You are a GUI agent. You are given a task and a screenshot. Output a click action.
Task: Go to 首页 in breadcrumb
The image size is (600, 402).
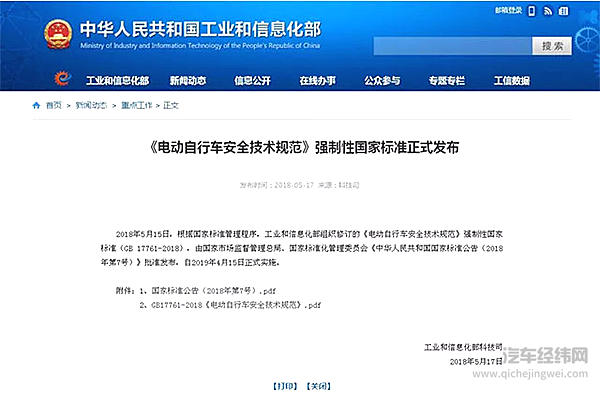pyautogui.click(x=54, y=105)
